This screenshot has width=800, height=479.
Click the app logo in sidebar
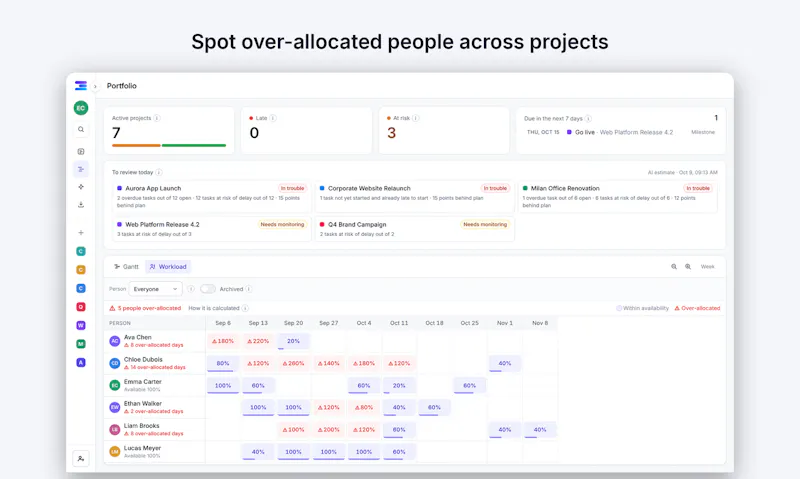pos(81,86)
